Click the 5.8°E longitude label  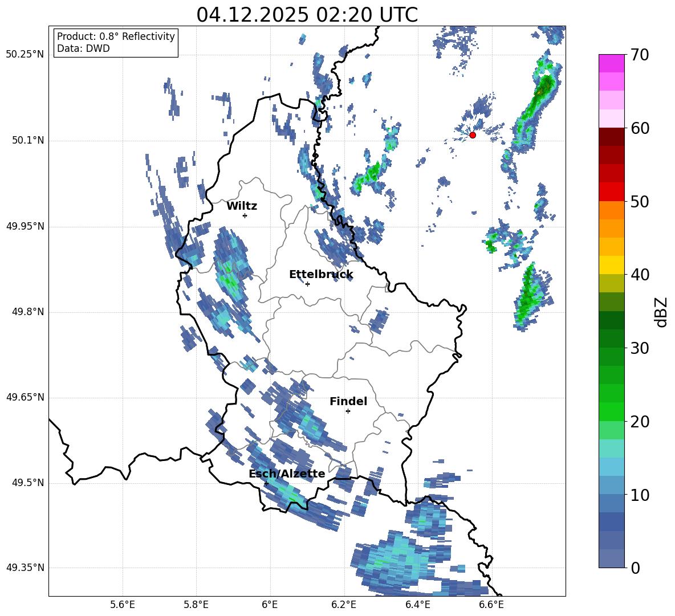tap(196, 605)
